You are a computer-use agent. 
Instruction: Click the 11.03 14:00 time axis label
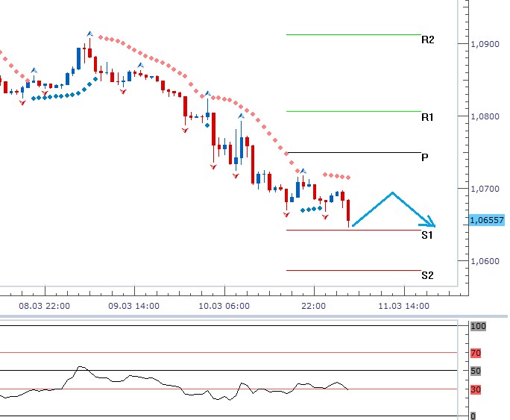pos(403,306)
